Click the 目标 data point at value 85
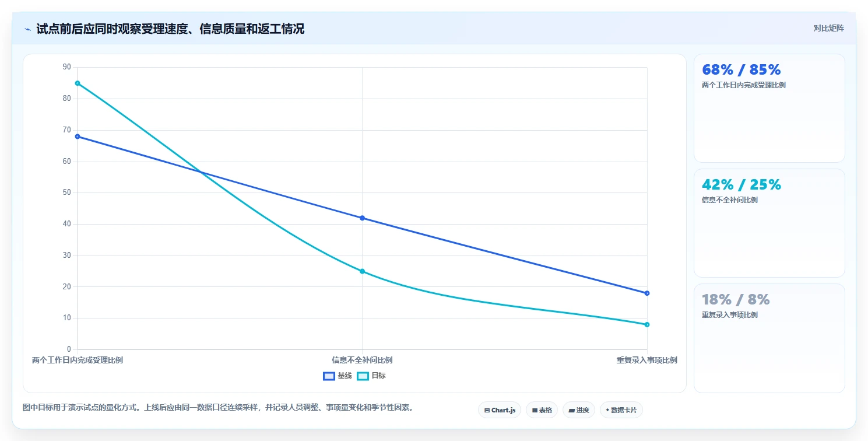Image resolution: width=868 pixels, height=441 pixels. (x=78, y=83)
